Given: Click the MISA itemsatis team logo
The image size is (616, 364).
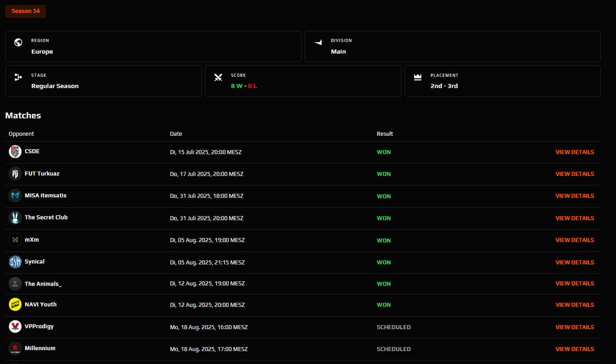Looking at the screenshot, I should [x=15, y=196].
